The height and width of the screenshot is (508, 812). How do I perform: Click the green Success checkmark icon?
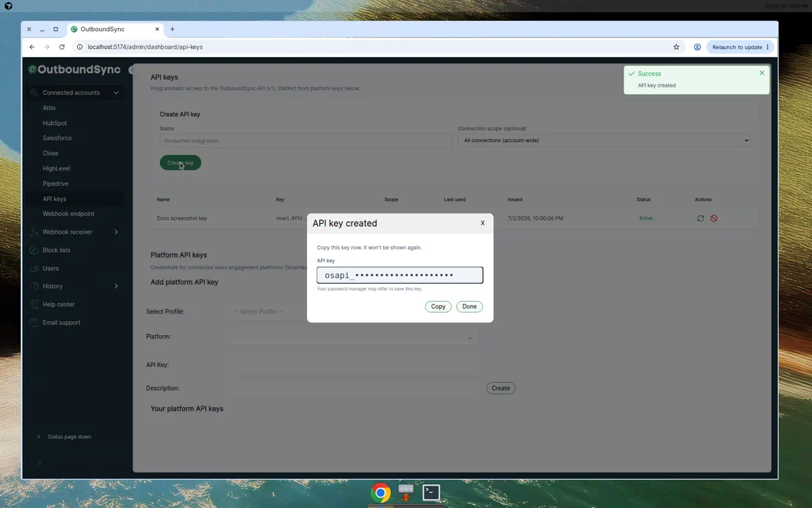pos(631,74)
